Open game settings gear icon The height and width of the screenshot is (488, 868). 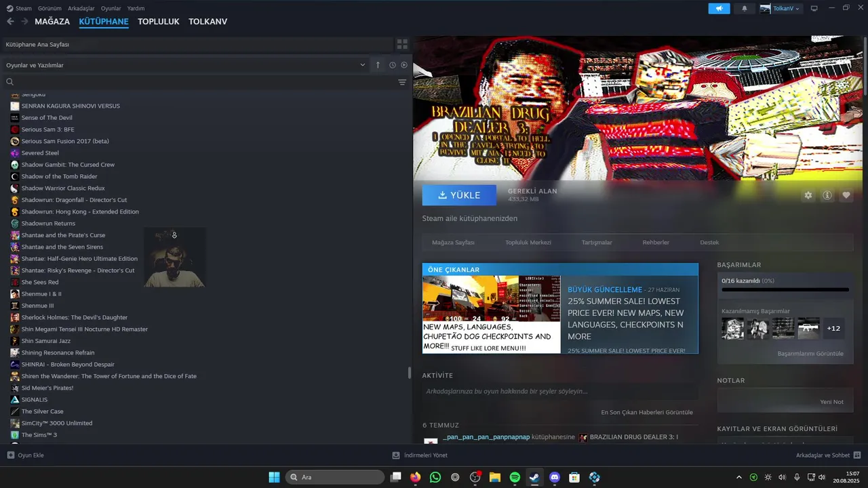tap(808, 195)
